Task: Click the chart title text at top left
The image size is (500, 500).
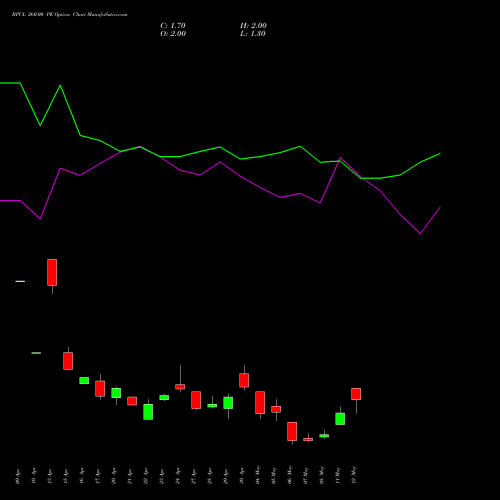Action: (69, 15)
